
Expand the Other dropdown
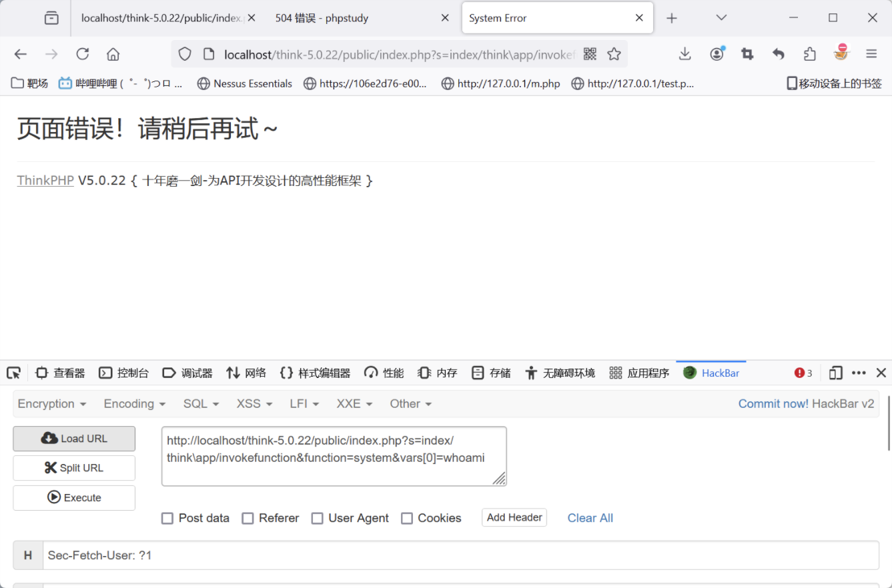pyautogui.click(x=411, y=404)
